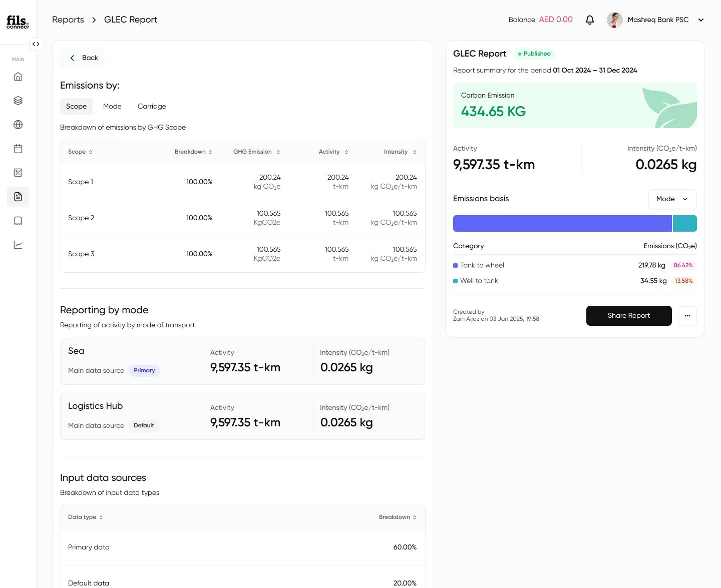Sort table by Activity column
The image size is (721, 588).
click(x=333, y=152)
